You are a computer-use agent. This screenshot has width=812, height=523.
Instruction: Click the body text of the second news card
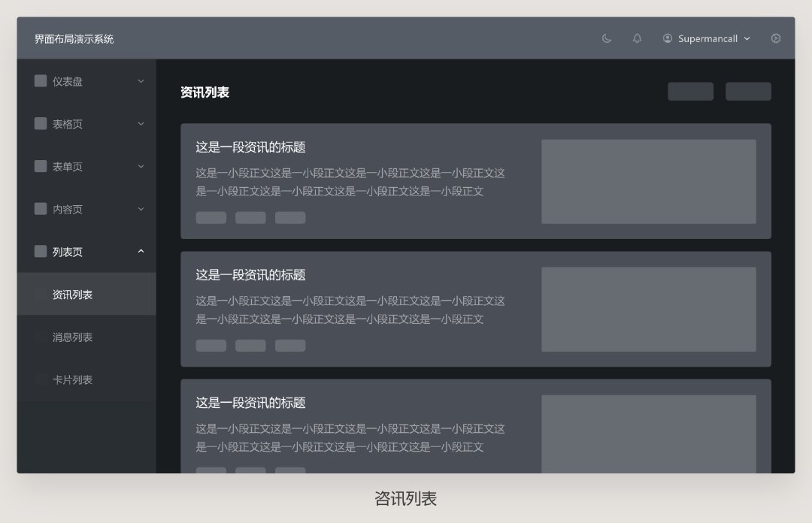[350, 310]
